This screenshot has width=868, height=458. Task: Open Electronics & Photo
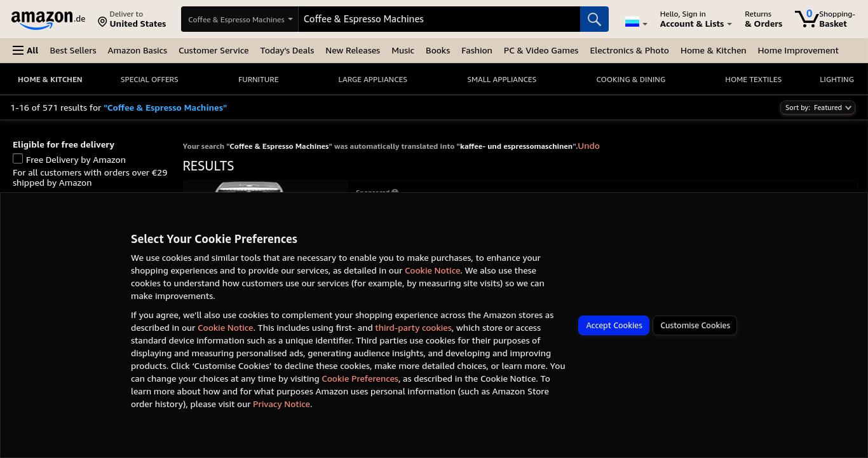(x=629, y=50)
